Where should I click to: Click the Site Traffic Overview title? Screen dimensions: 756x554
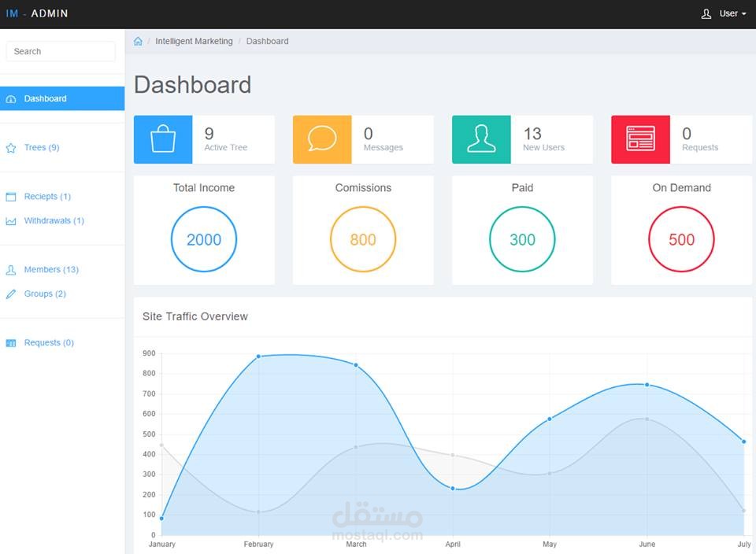click(195, 316)
